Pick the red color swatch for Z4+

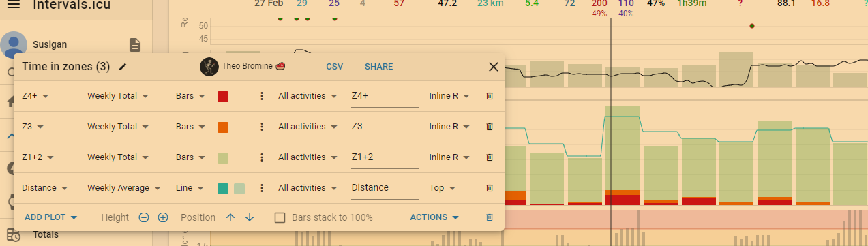223,97
